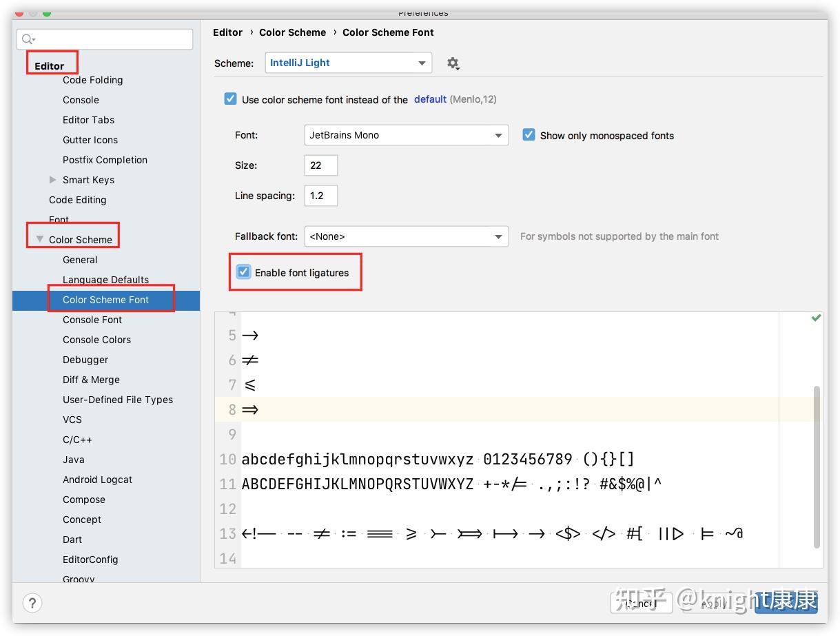
Task: Select Dart color settings
Action: (x=72, y=540)
